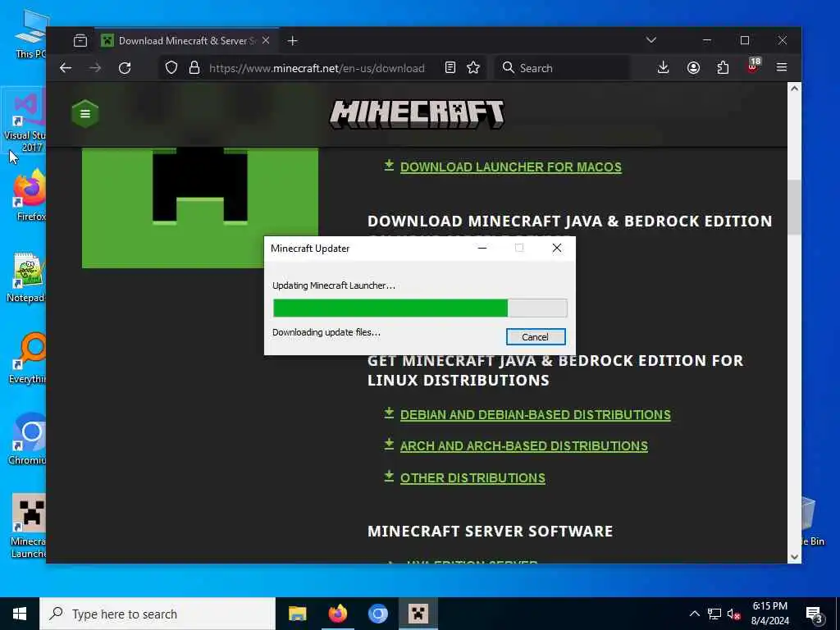
Task: Open network status tray icon
Action: (x=714, y=614)
